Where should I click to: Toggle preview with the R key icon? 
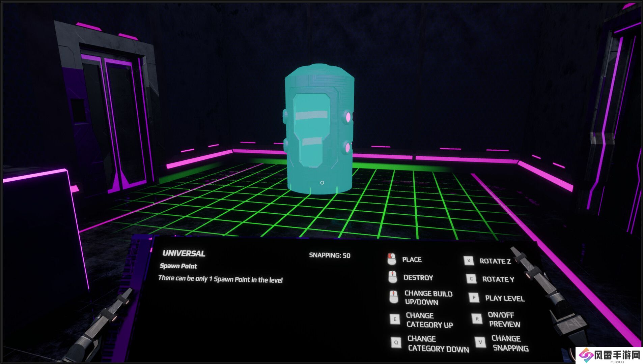(477, 318)
